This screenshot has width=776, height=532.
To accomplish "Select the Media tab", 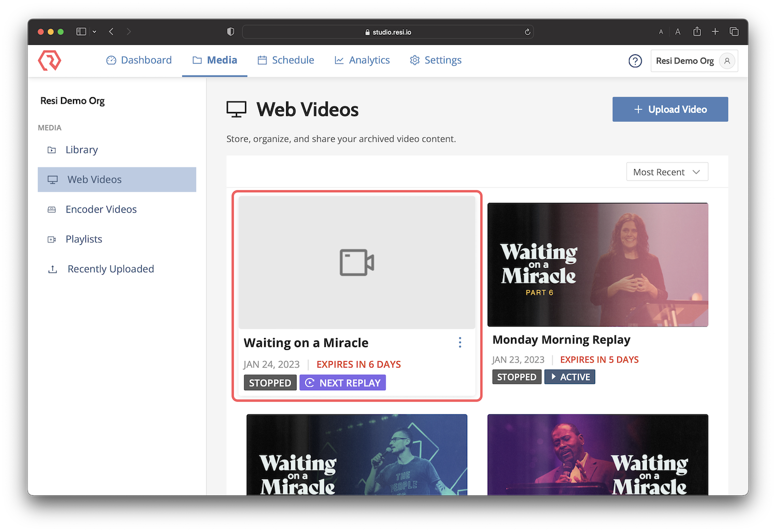I will (x=215, y=60).
